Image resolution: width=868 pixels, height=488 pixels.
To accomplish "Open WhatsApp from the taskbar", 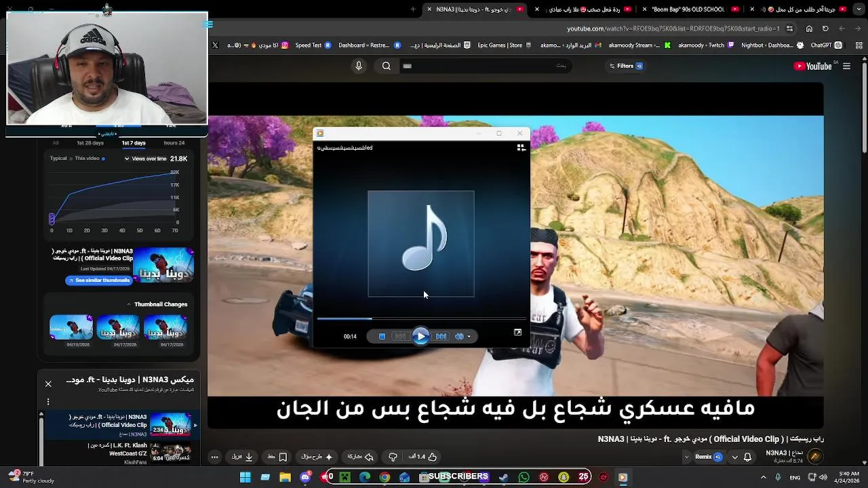I will click(524, 477).
